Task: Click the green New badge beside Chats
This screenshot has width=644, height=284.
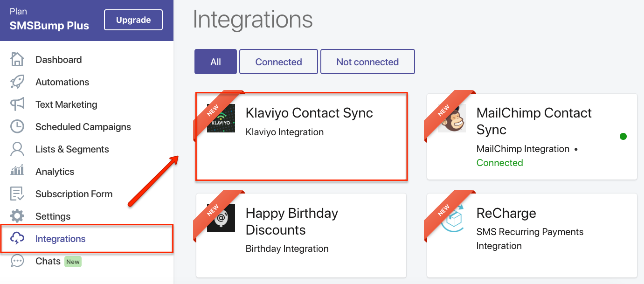Action: pos(73,262)
